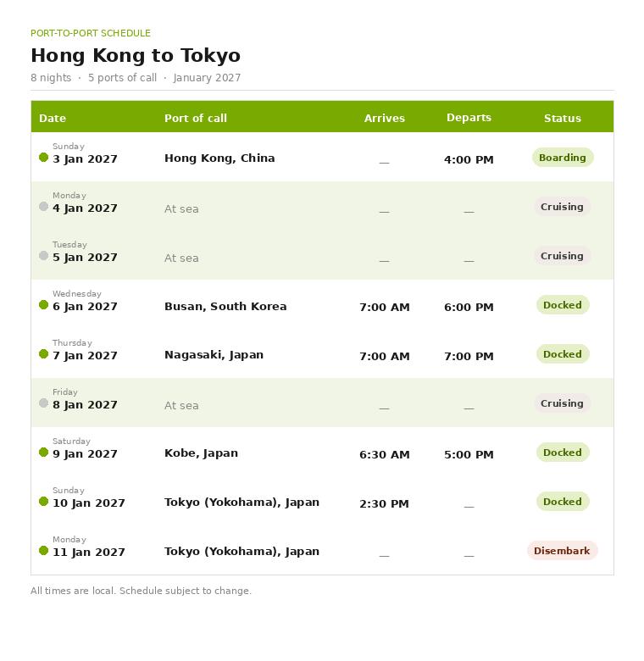The image size is (644, 661).
Task: Click the gray dot next to 5 Jan 2027
Action: 43,255
